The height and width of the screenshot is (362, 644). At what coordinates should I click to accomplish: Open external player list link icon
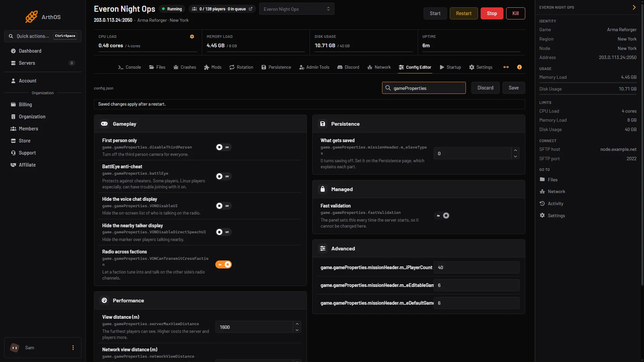[x=251, y=9]
